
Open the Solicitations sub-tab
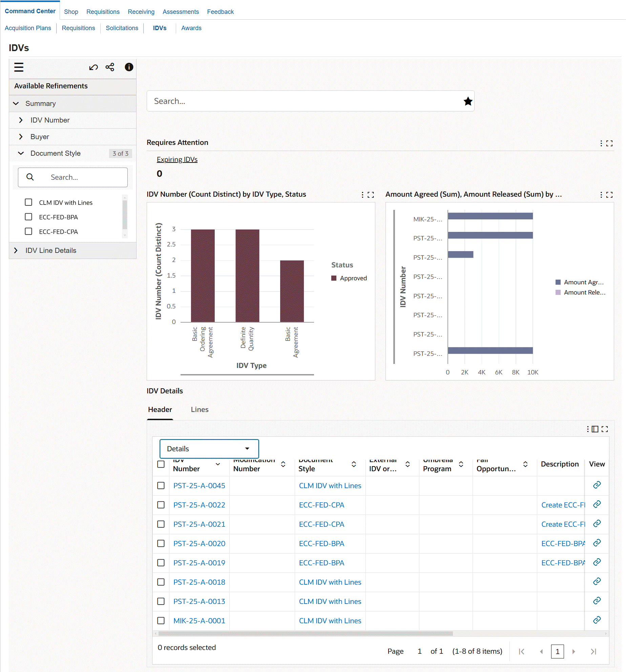tap(122, 28)
